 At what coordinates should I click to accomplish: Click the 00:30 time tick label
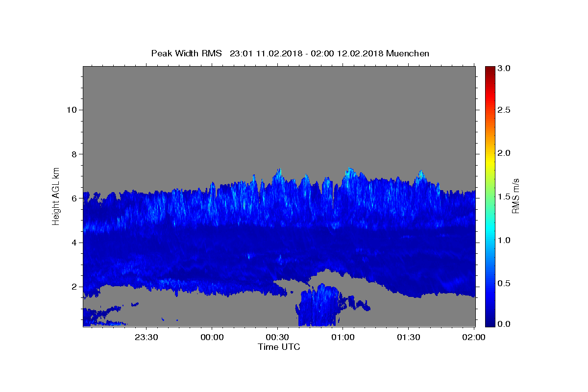277,337
